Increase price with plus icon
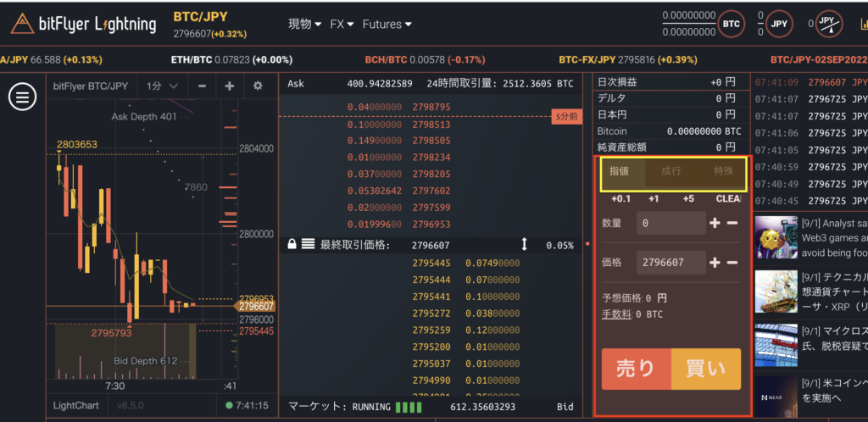Viewport: 868px width, 422px height. tap(715, 262)
